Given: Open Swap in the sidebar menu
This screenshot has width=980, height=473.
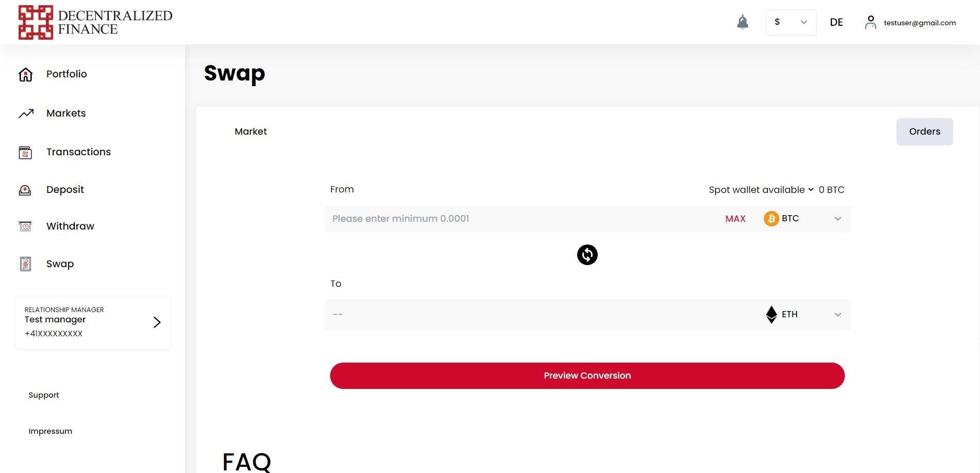Looking at the screenshot, I should pos(60,264).
